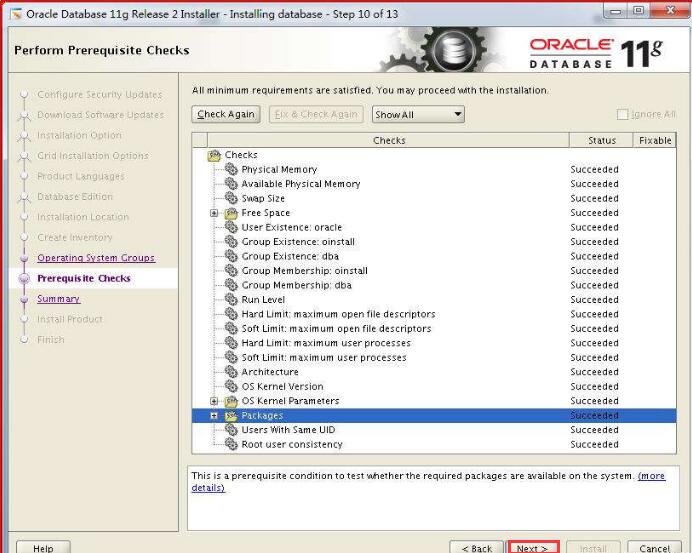Click the root Checks folder icon

(x=214, y=155)
